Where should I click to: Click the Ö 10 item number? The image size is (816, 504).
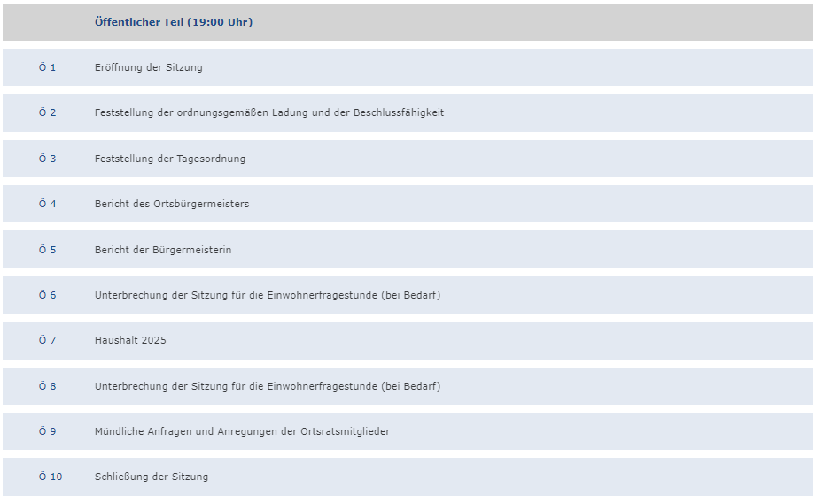point(51,477)
